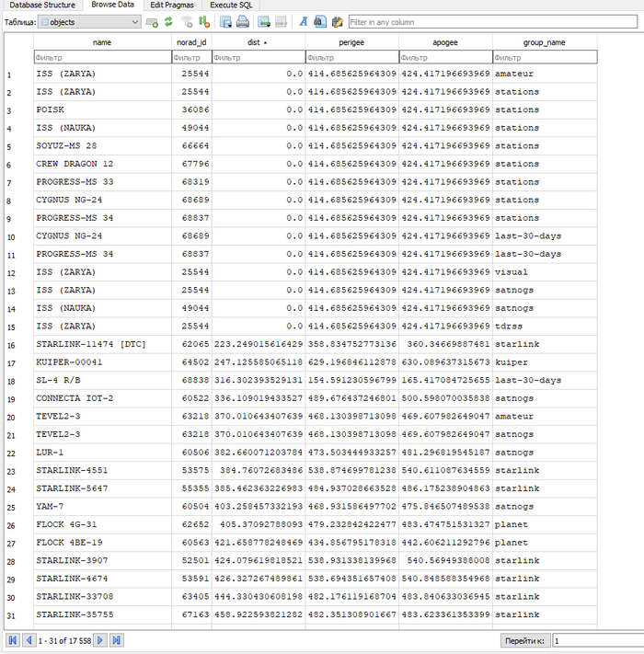
Task: Select perigee value 154.591230596799
Action: click(352, 381)
